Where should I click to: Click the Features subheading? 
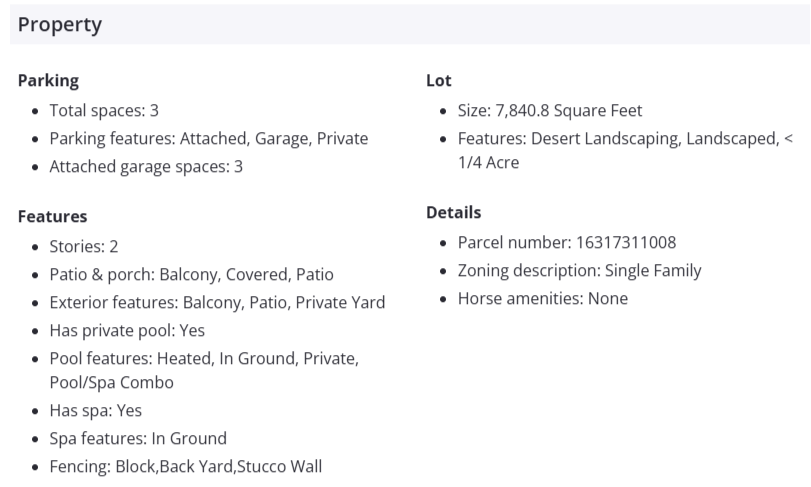point(52,216)
